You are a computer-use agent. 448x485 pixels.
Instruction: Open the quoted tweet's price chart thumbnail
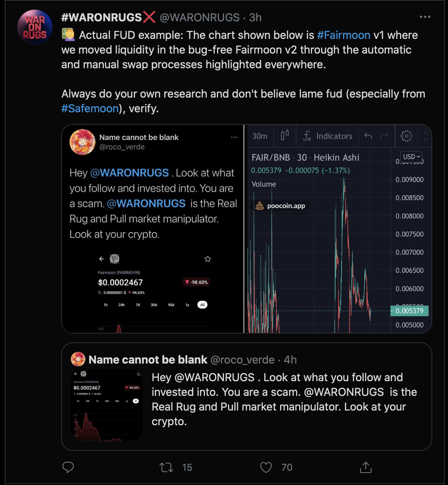[x=107, y=405]
